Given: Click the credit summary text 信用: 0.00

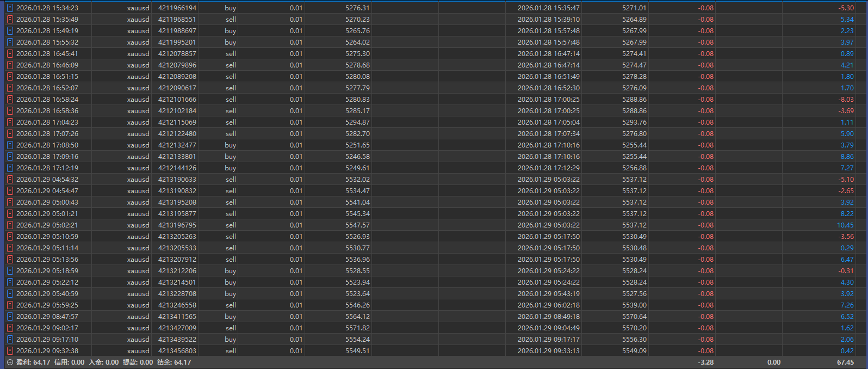Looking at the screenshot, I should 69,362.
